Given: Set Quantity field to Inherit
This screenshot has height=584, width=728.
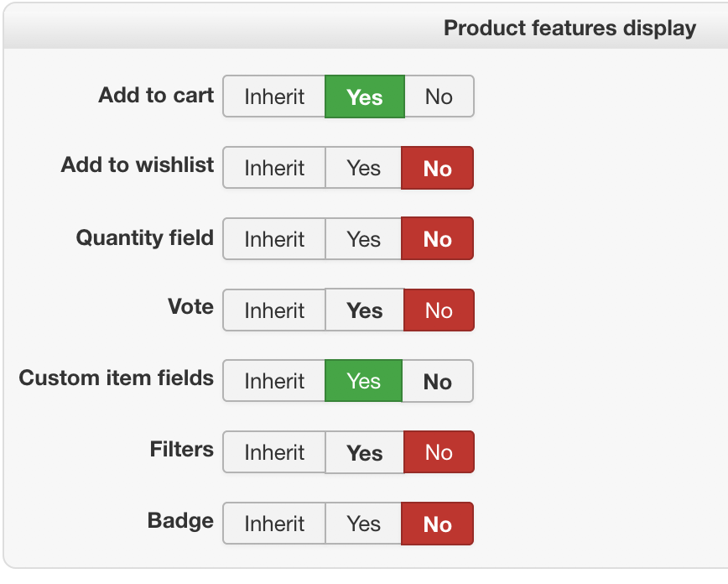Looking at the screenshot, I should (274, 239).
